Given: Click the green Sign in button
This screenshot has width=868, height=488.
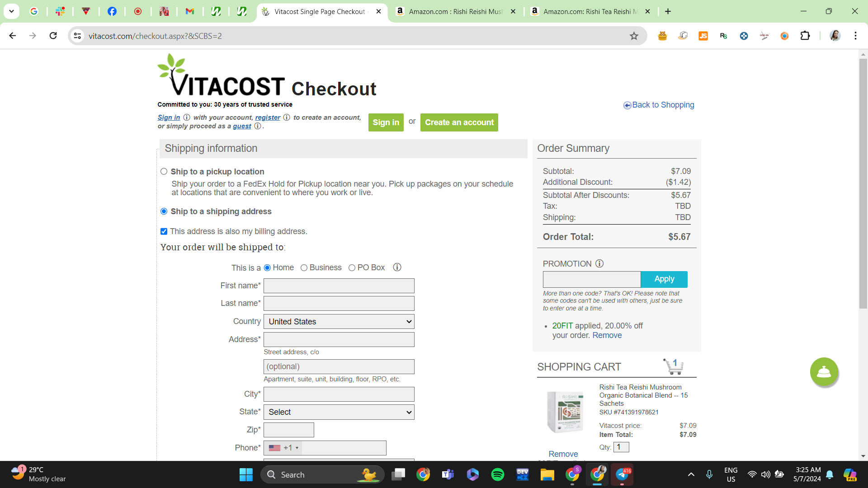Looking at the screenshot, I should point(386,122).
